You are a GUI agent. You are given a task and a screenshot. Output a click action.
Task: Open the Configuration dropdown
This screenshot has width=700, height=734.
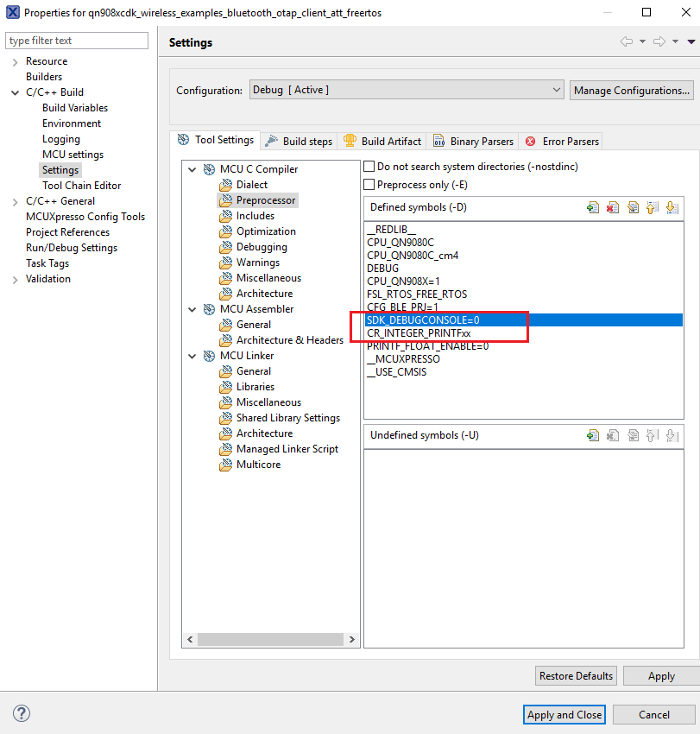coord(407,90)
